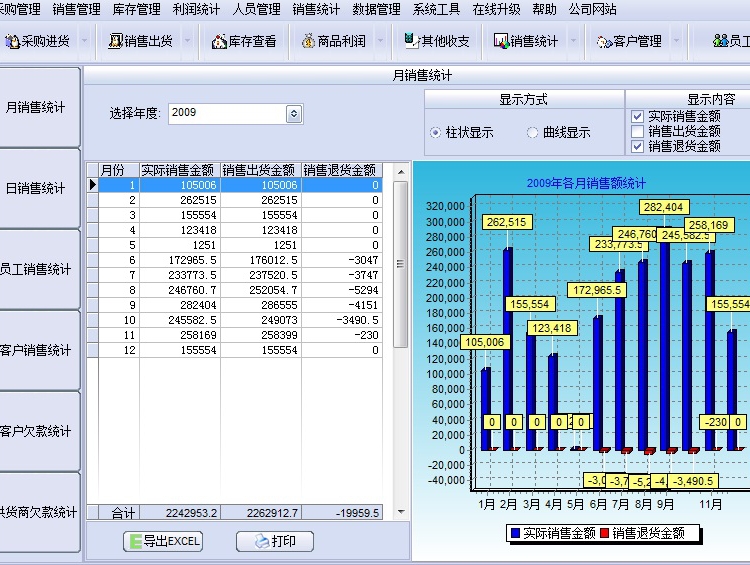Image resolution: width=750 pixels, height=565 pixels.
Task: Click 实际销售金额 column header
Action: (180, 170)
